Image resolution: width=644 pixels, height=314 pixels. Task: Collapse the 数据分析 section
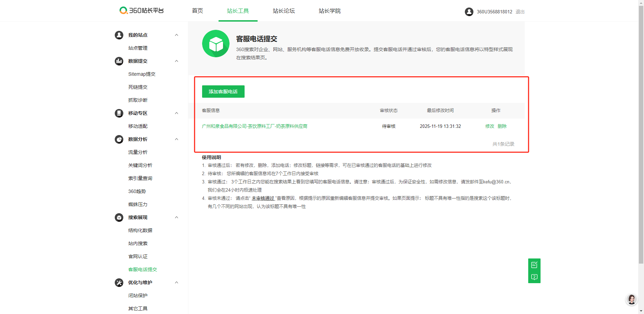tap(176, 139)
